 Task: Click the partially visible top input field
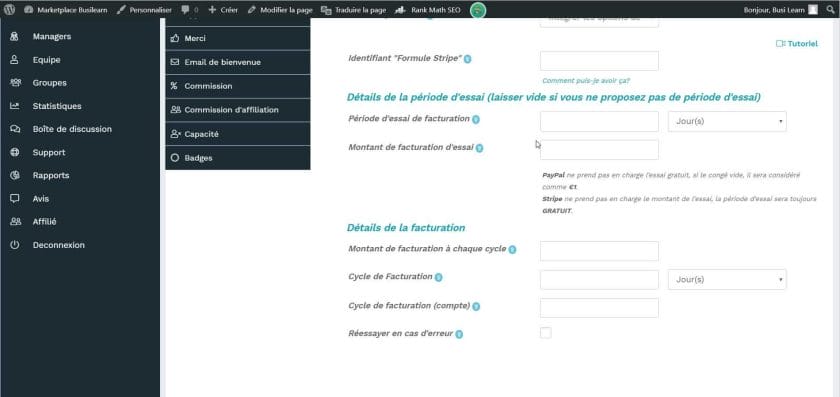pos(599,23)
